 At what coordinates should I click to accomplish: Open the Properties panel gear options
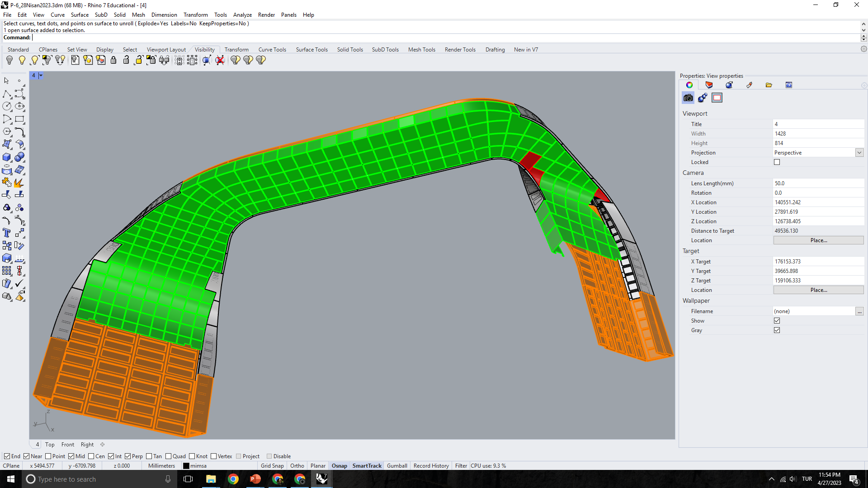(864, 85)
